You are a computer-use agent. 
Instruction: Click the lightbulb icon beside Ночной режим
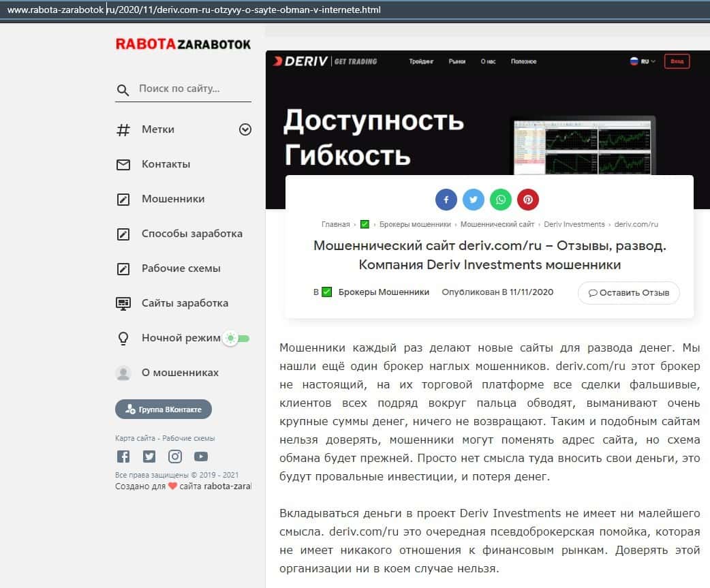tap(123, 339)
